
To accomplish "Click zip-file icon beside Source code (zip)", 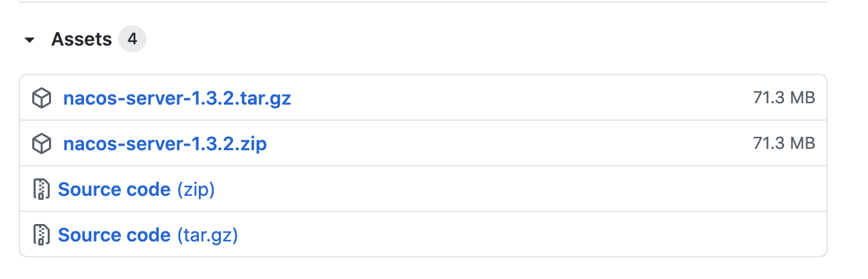I will 42,190.
